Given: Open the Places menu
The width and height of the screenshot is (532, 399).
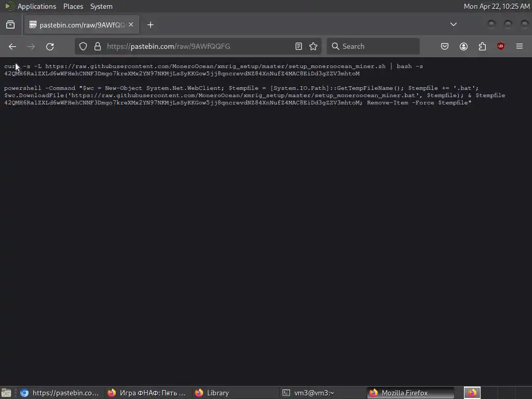Looking at the screenshot, I should pos(73,6).
